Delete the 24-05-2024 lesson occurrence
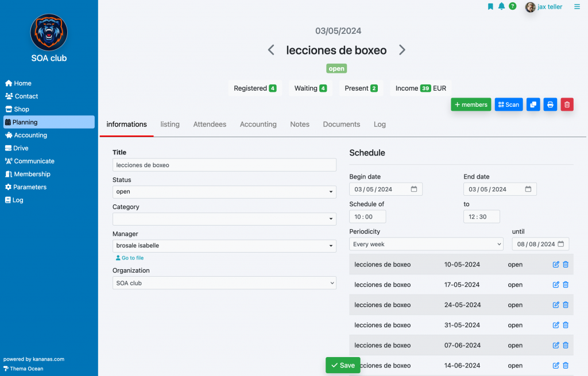Viewport: 588px width, 376px height. pos(566,305)
